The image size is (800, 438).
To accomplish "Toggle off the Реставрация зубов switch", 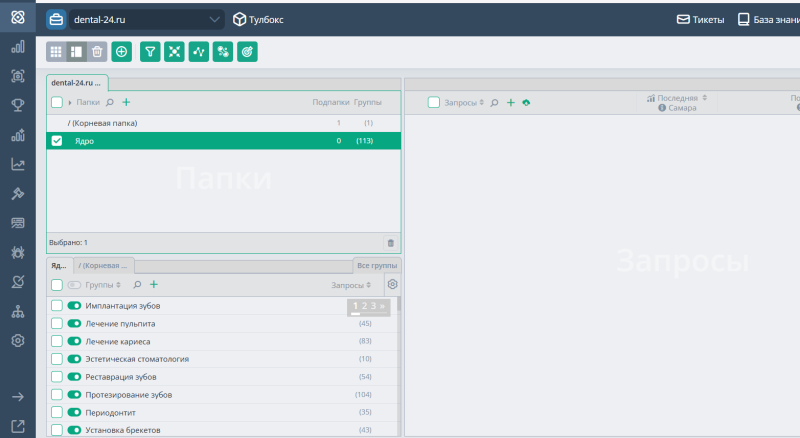I will coord(74,377).
